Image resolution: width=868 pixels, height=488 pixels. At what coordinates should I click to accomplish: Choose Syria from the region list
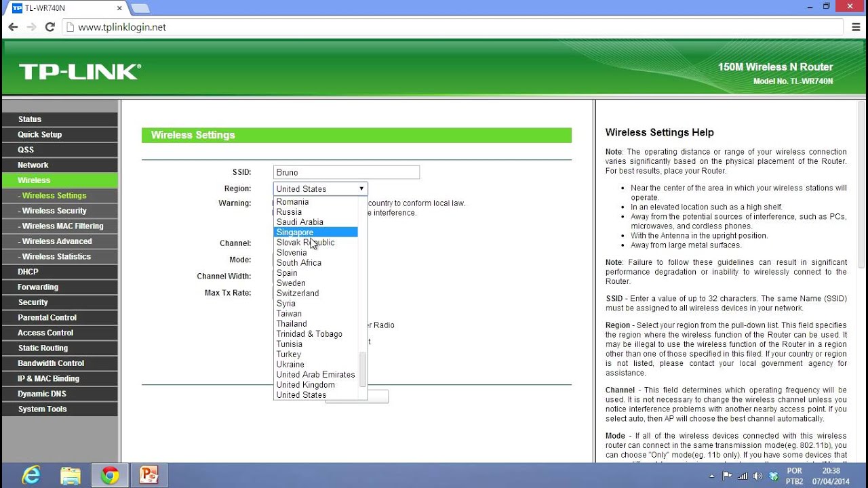pos(315,304)
